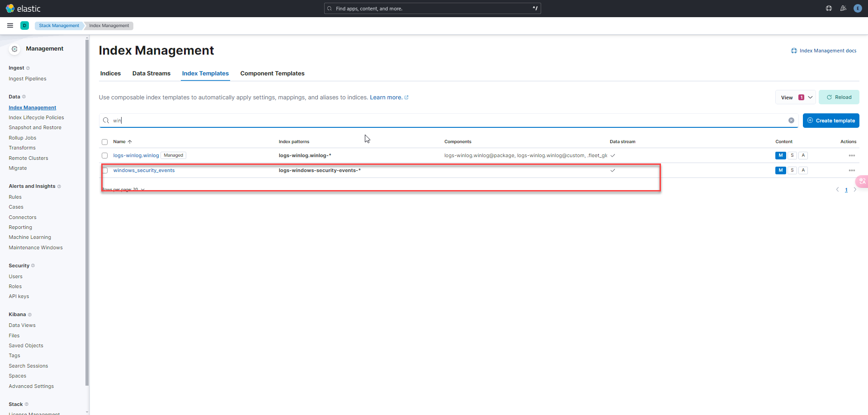Viewport: 868px width, 415px height.
Task: Open the windows_security_events template
Action: point(144,170)
